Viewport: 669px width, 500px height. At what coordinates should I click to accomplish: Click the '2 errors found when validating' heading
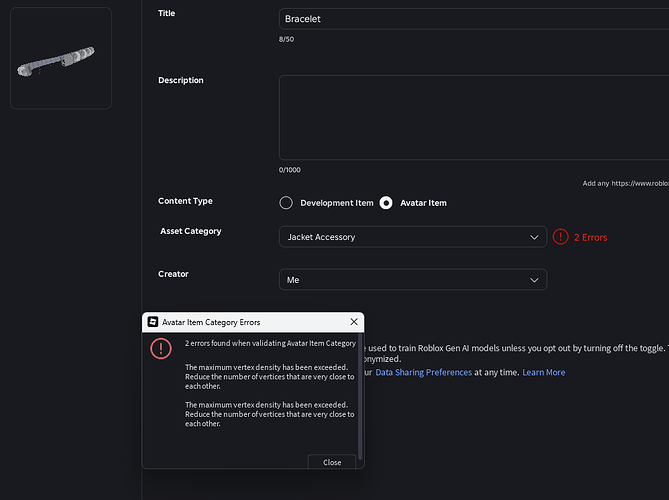point(270,343)
